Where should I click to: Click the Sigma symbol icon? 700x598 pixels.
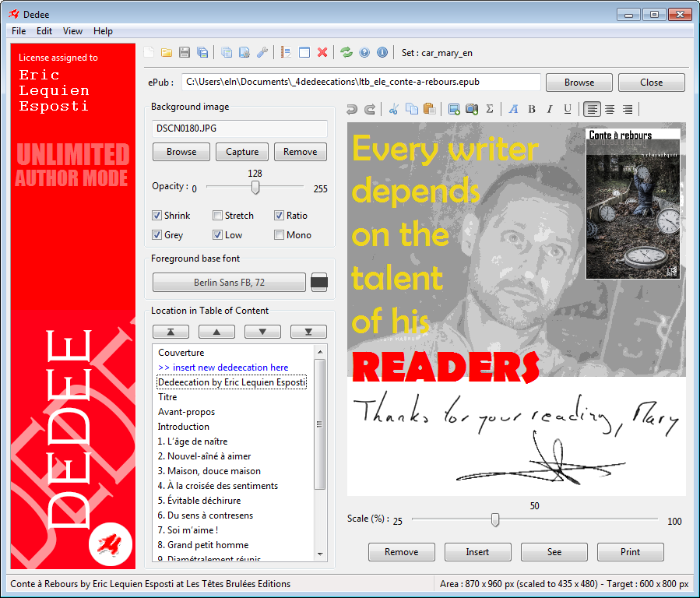(x=490, y=109)
